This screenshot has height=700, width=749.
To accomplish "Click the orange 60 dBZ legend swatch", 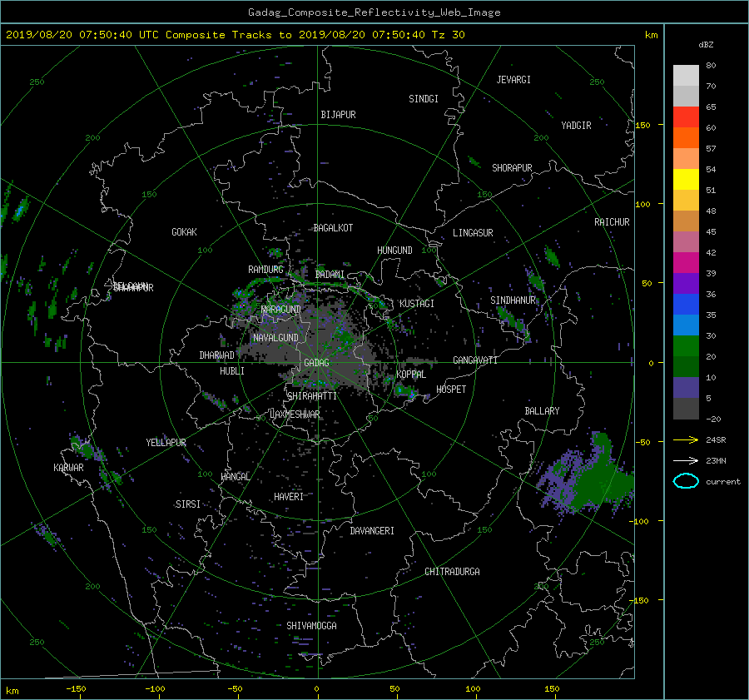I will 686,138.
